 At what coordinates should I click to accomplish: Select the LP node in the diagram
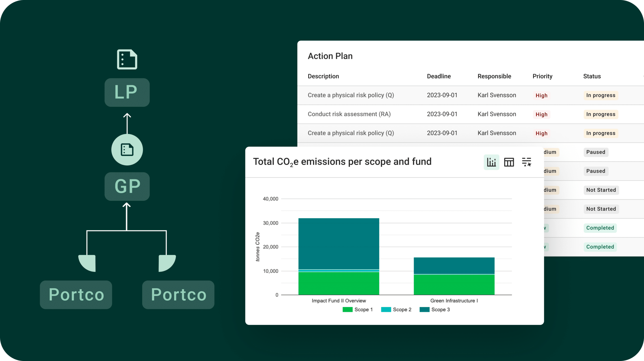(127, 92)
